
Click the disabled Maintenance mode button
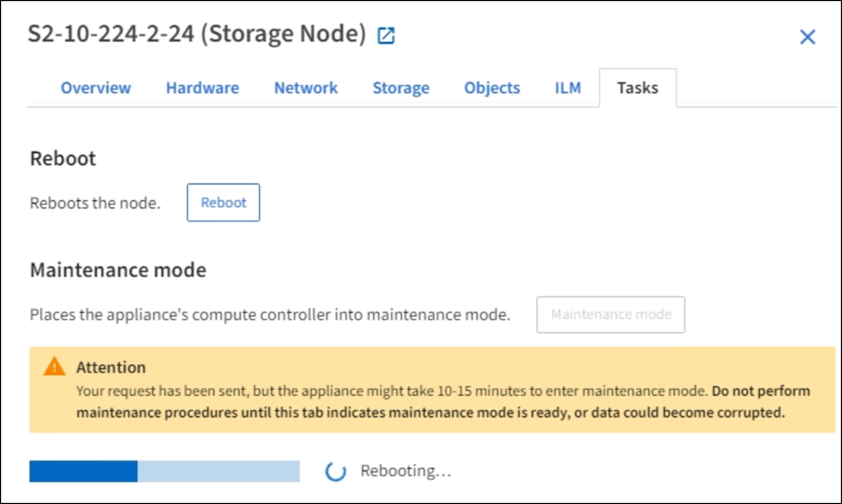pyautogui.click(x=611, y=315)
